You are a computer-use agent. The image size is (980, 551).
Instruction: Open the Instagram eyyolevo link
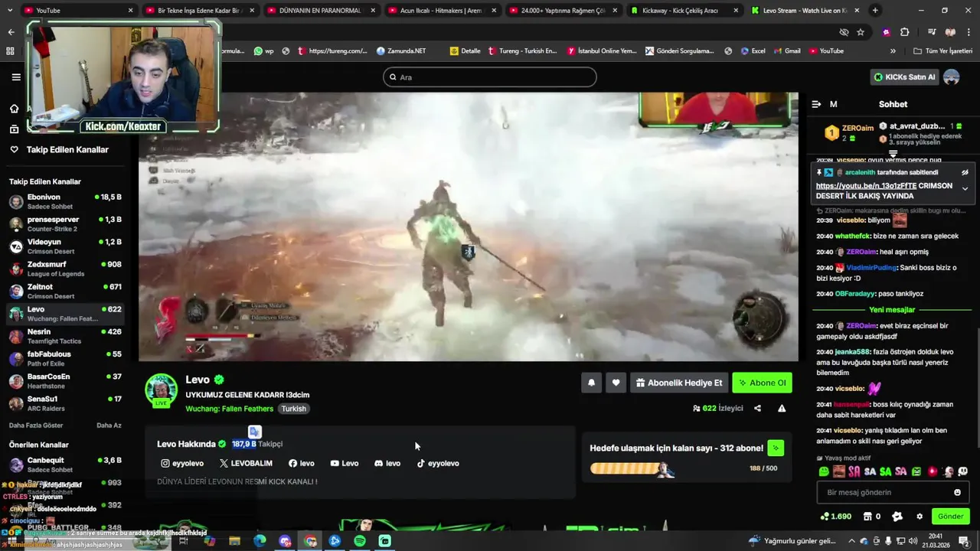(182, 464)
